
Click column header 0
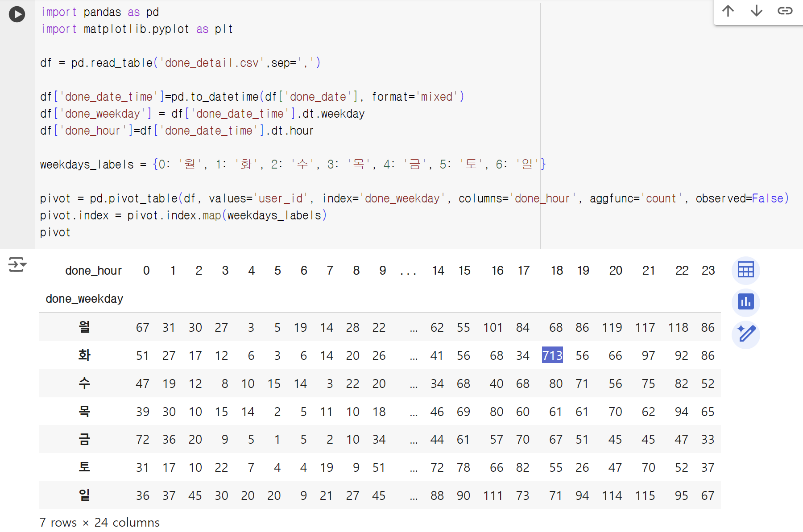146,271
